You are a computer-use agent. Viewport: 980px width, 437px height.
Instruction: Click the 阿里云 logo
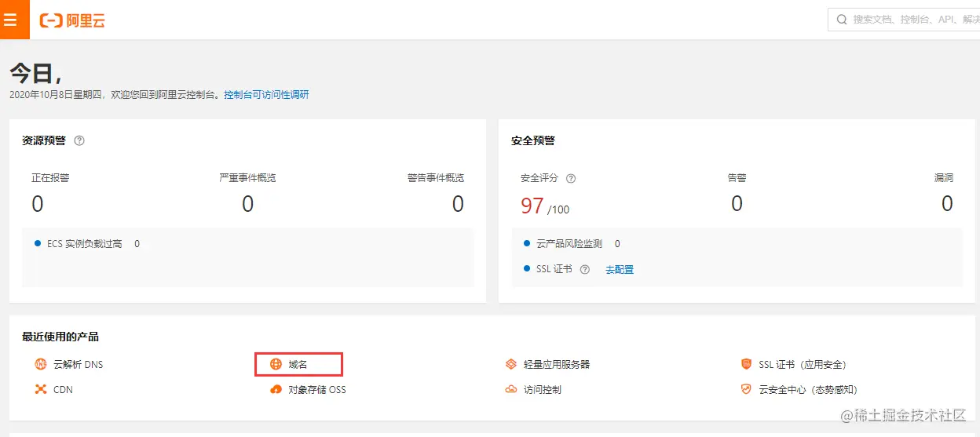[72, 20]
